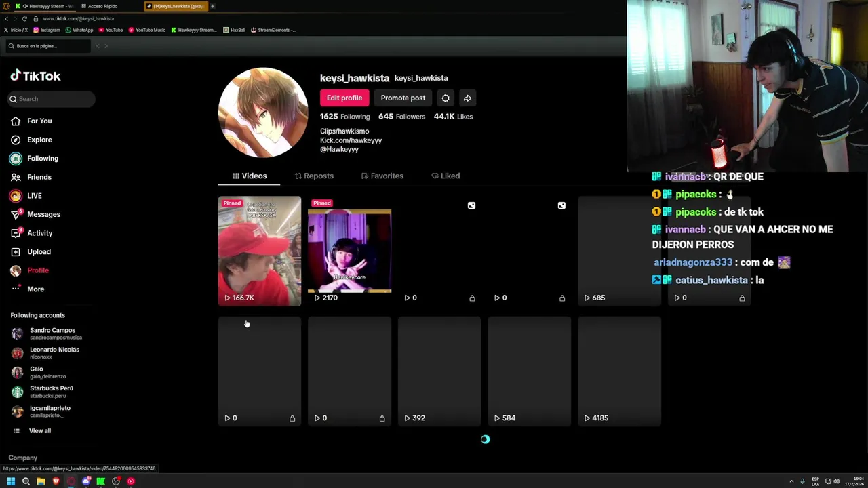This screenshot has width=868, height=488.
Task: Open Leonardo Nicolás followed account
Action: point(45,353)
